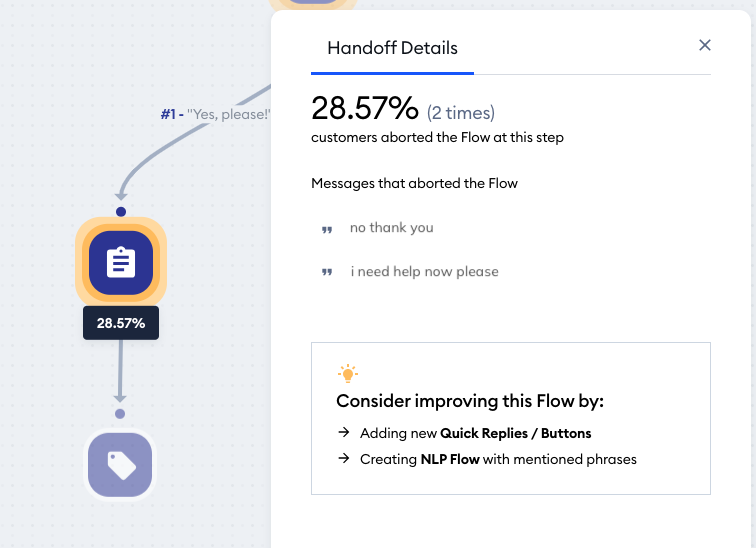Click the "Consider improving this Flow by" heading
This screenshot has height=548, width=756.
(470, 401)
